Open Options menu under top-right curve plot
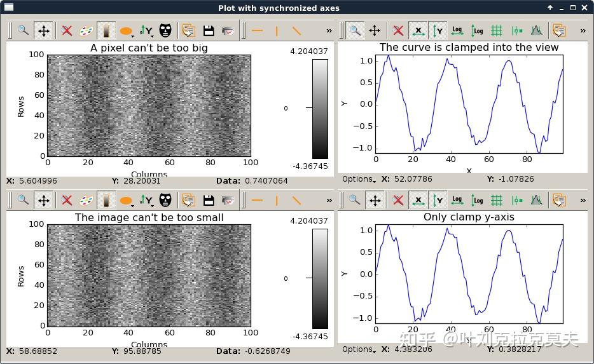The height and width of the screenshot is (364, 594). pos(359,179)
